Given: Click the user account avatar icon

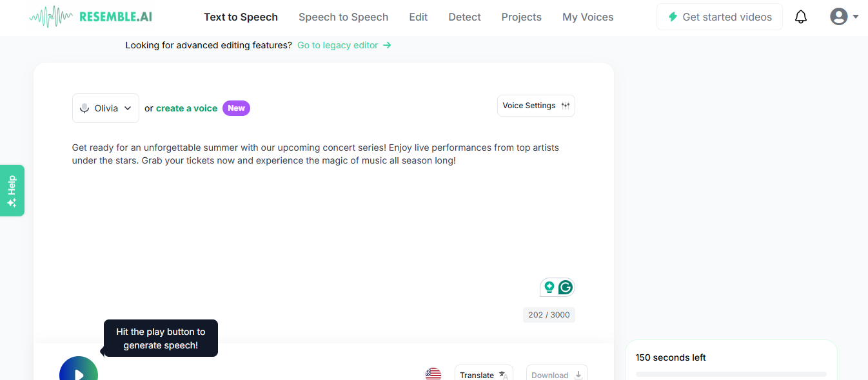Looking at the screenshot, I should coord(838,17).
